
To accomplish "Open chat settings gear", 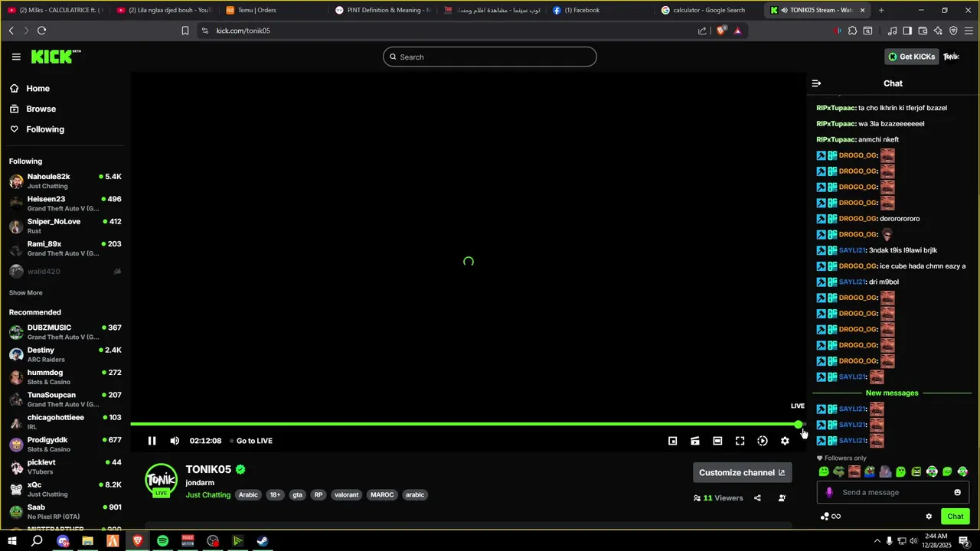I will (929, 517).
